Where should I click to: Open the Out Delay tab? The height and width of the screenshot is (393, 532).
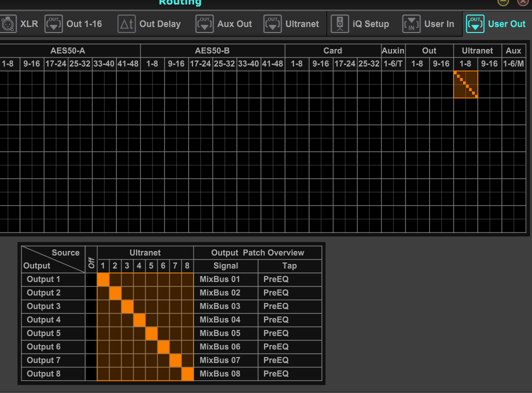(160, 24)
